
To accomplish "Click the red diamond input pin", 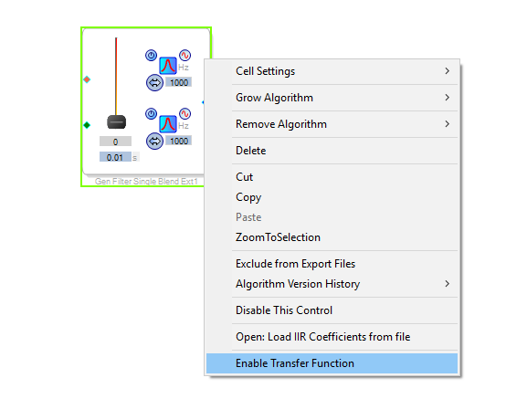I will (87, 79).
